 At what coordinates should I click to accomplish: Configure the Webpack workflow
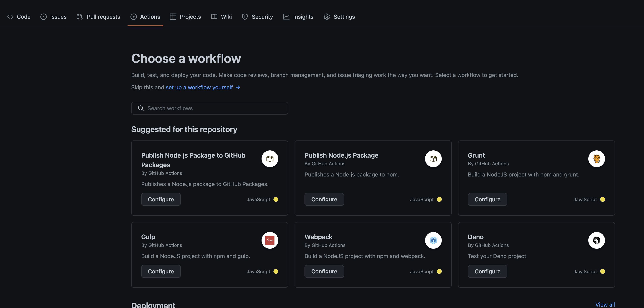324,271
